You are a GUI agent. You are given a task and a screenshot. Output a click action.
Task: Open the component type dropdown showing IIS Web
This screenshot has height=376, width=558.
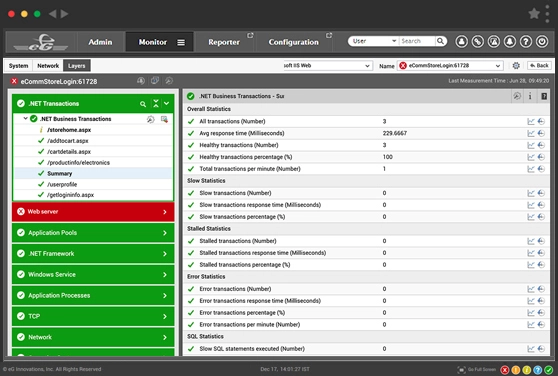point(327,65)
